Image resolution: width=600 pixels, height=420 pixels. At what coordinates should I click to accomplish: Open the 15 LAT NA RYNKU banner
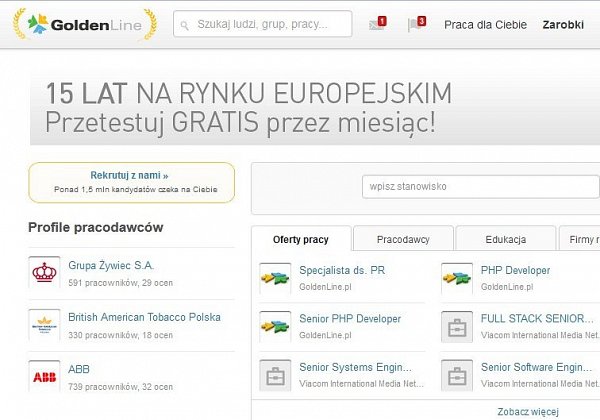[315, 109]
